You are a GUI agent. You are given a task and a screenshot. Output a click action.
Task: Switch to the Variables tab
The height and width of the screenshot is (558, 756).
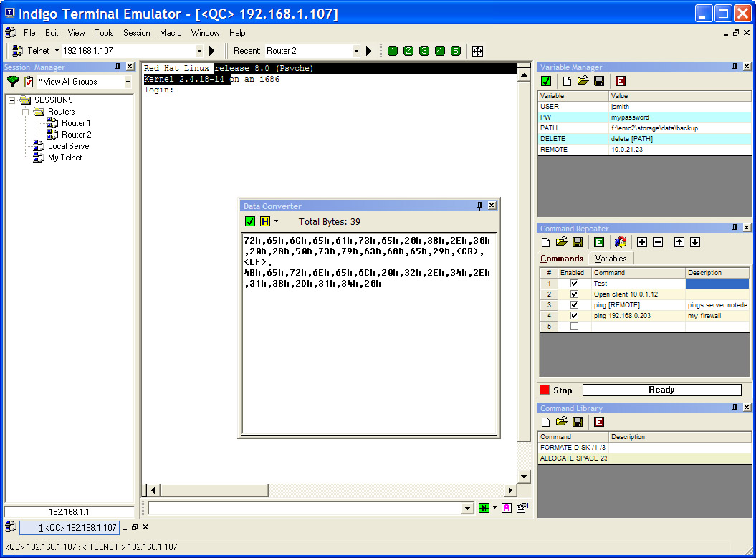pos(611,259)
